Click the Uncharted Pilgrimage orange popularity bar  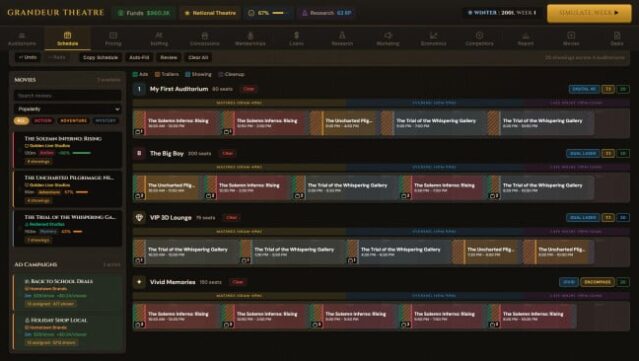(82, 192)
